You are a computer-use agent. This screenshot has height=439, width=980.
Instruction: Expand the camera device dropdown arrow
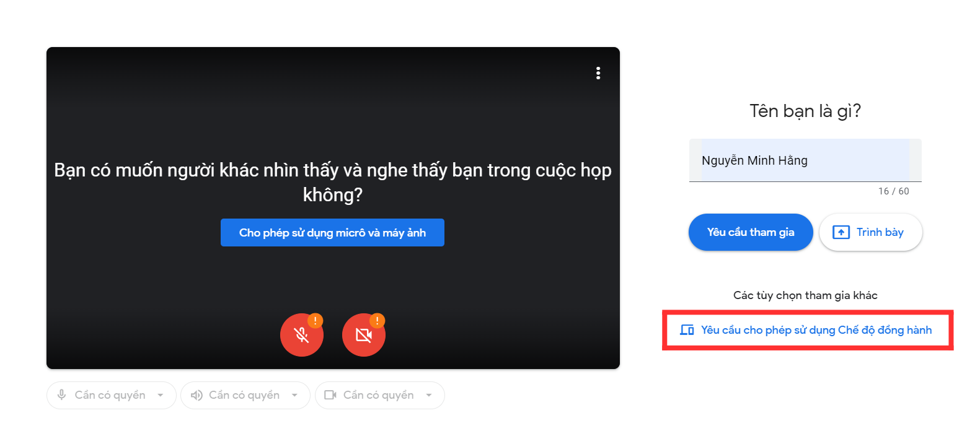coord(429,395)
